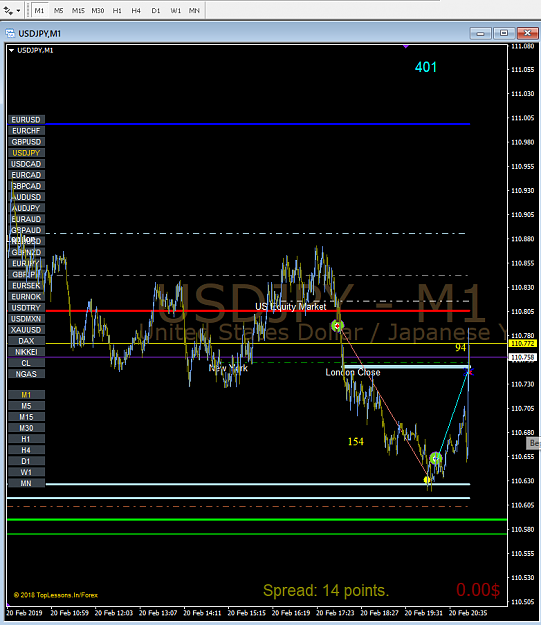The image size is (541, 625).
Task: Select the M1 timeframe in the top toolbar
Action: click(39, 11)
